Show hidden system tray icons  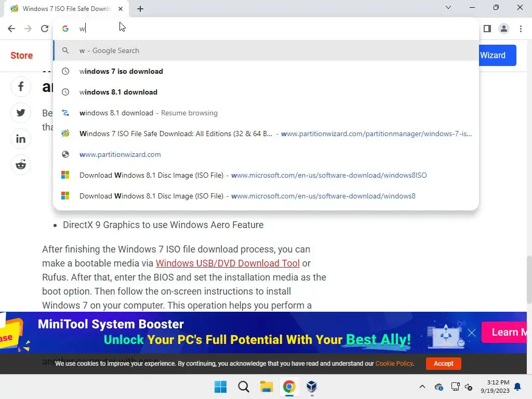(422, 387)
